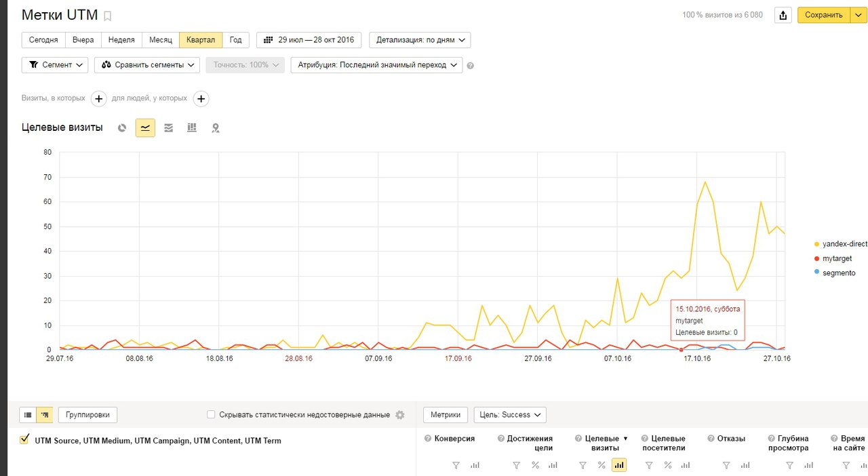
Task: Select the Месяц period tab
Action: (161, 40)
